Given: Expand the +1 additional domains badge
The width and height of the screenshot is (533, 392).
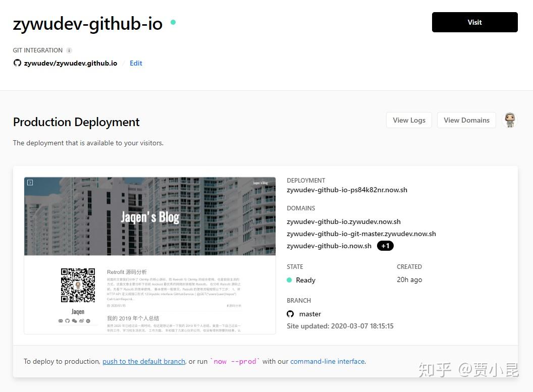Looking at the screenshot, I should point(385,246).
